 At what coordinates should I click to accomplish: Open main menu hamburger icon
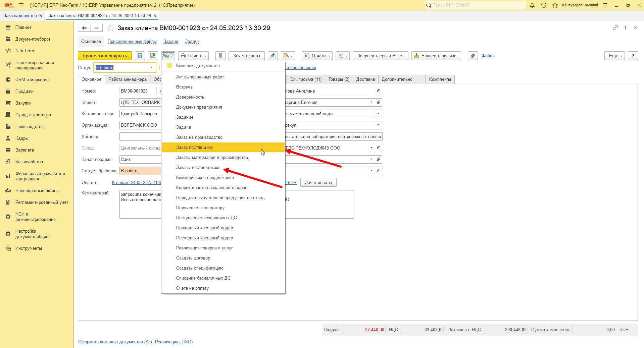(x=21, y=5)
